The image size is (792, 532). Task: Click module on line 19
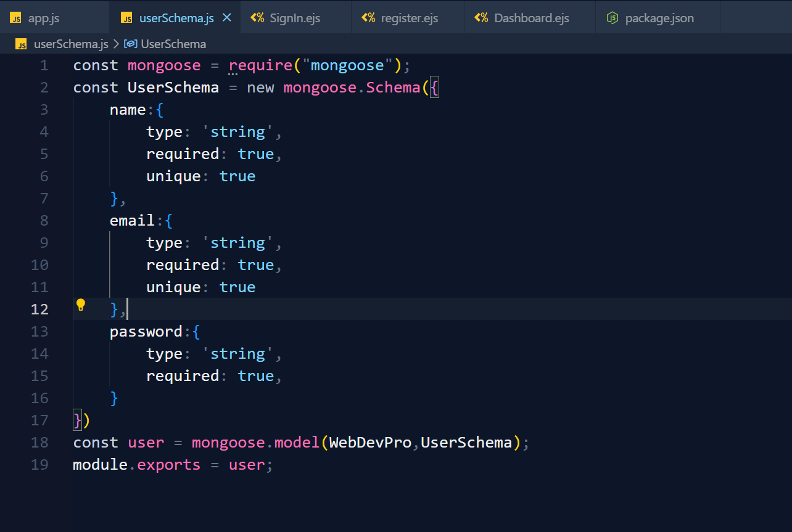[x=101, y=465]
